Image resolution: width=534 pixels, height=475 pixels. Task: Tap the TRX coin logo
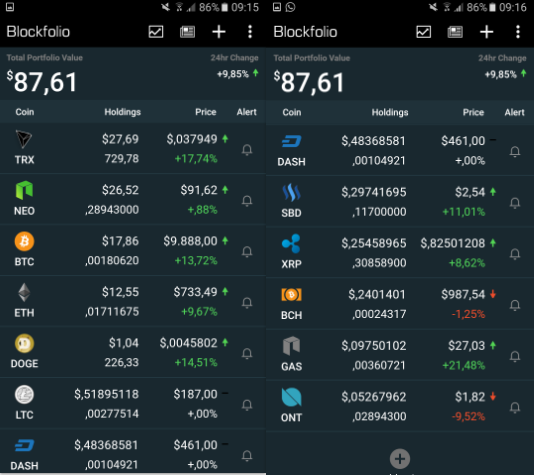[x=24, y=139]
